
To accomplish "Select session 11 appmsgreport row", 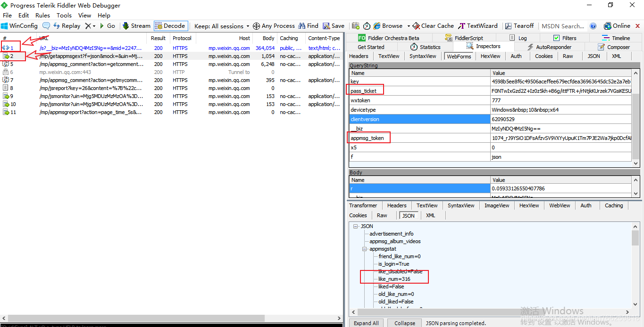I will [x=171, y=112].
